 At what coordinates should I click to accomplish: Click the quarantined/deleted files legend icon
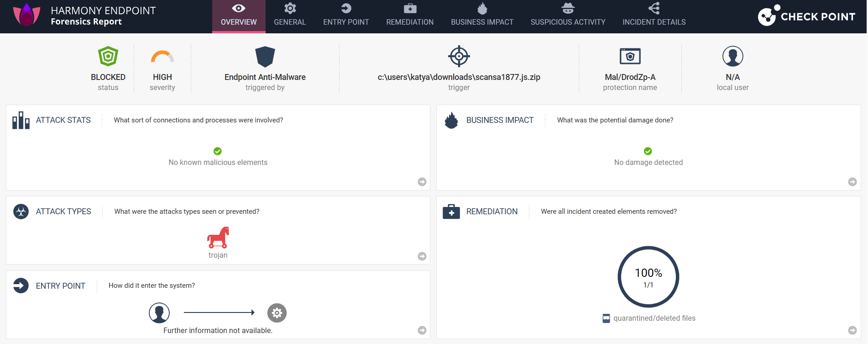click(x=606, y=318)
